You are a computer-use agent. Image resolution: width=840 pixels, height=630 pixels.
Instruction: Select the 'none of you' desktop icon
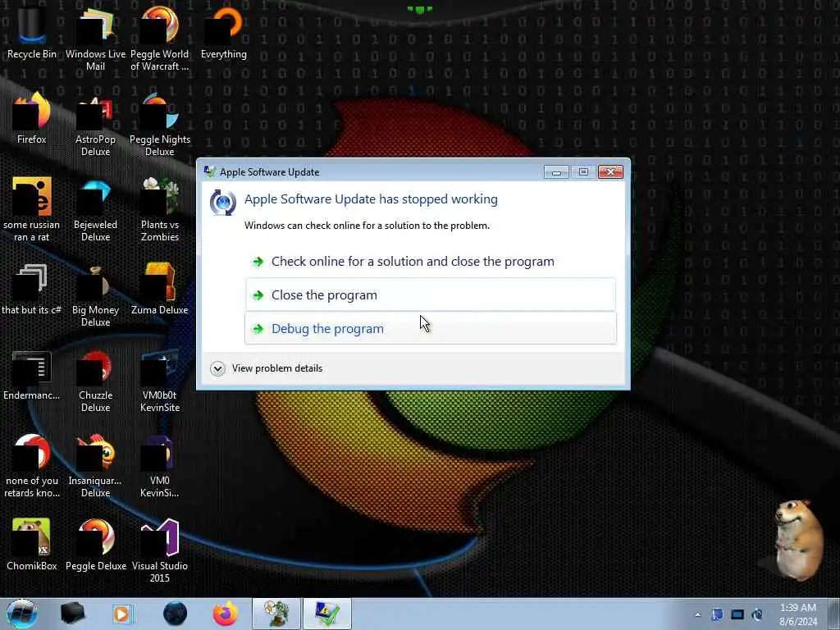coord(32,466)
